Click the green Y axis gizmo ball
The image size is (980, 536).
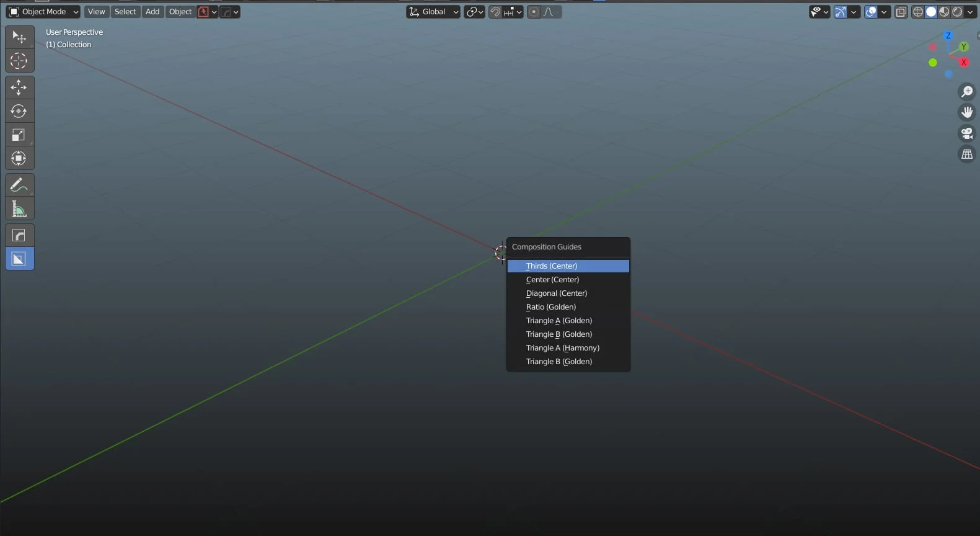point(964,47)
